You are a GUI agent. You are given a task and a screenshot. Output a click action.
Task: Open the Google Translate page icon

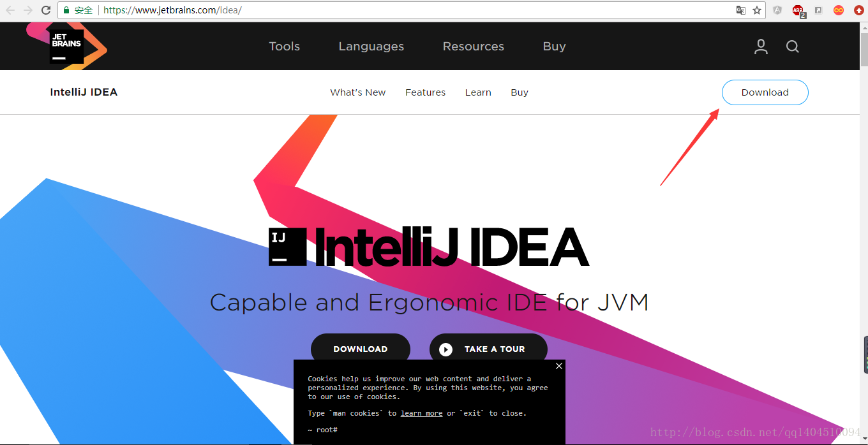(x=741, y=10)
